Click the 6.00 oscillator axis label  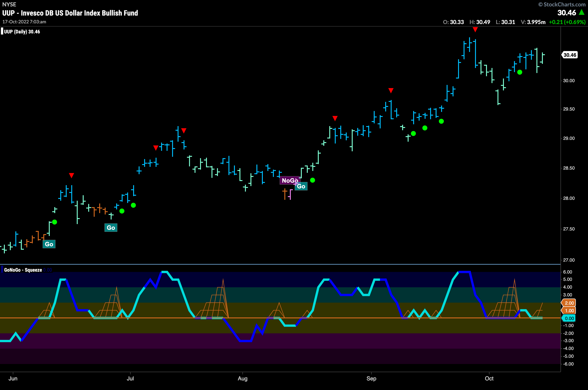coord(568,272)
